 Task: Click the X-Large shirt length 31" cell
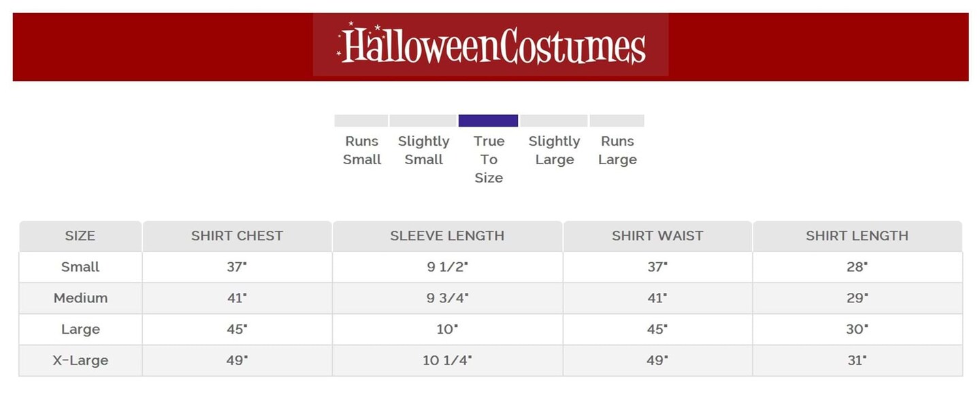click(857, 360)
